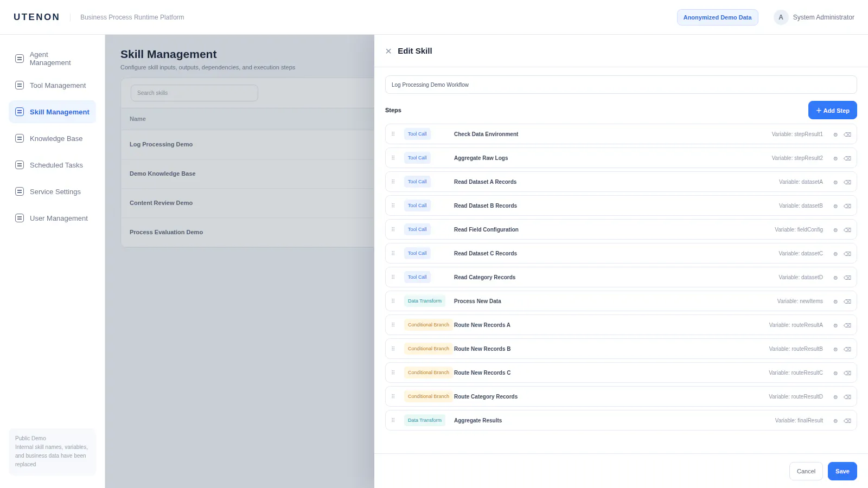Click the Data Transform tag on Aggregate Results
Viewport: 868px width, 488px height.
[x=425, y=420]
